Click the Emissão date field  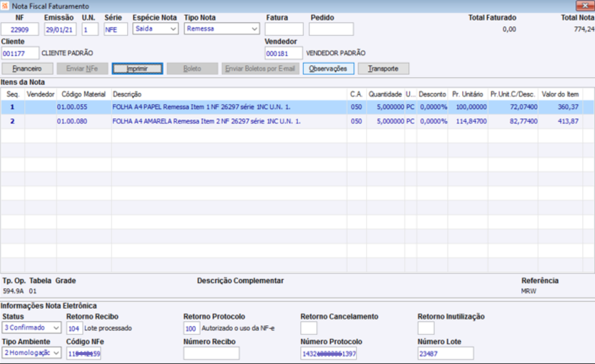click(60, 30)
